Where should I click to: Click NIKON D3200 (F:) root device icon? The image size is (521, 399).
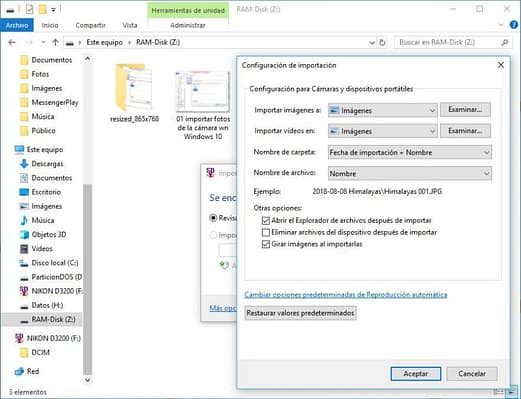[19, 338]
